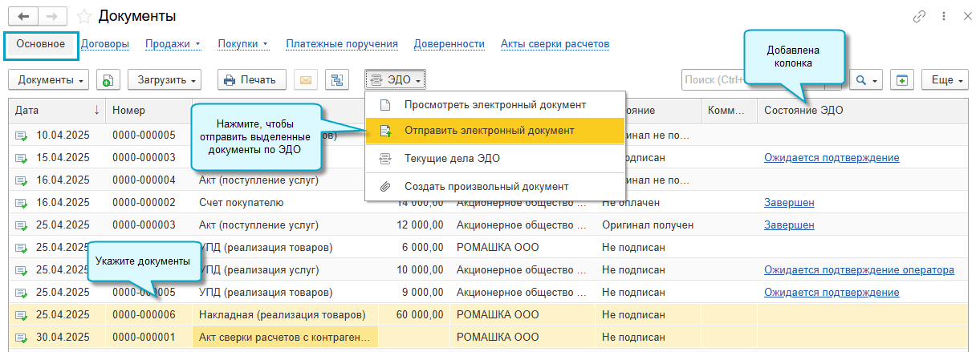
Task: Open the magnifier search options dropdown
Action: (866, 79)
